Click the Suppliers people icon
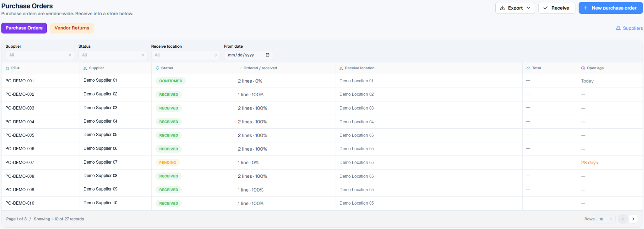Viewport: 644px width, 229px height. pos(619,28)
